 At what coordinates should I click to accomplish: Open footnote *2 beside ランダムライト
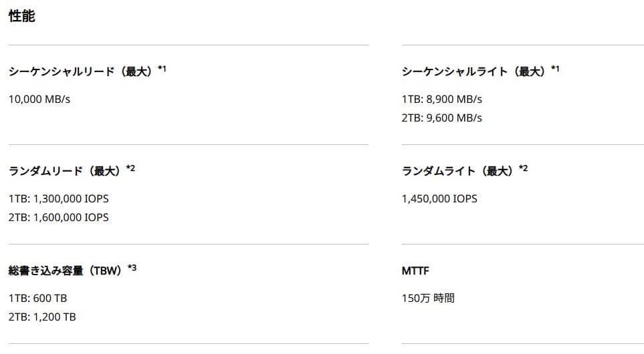tap(524, 168)
